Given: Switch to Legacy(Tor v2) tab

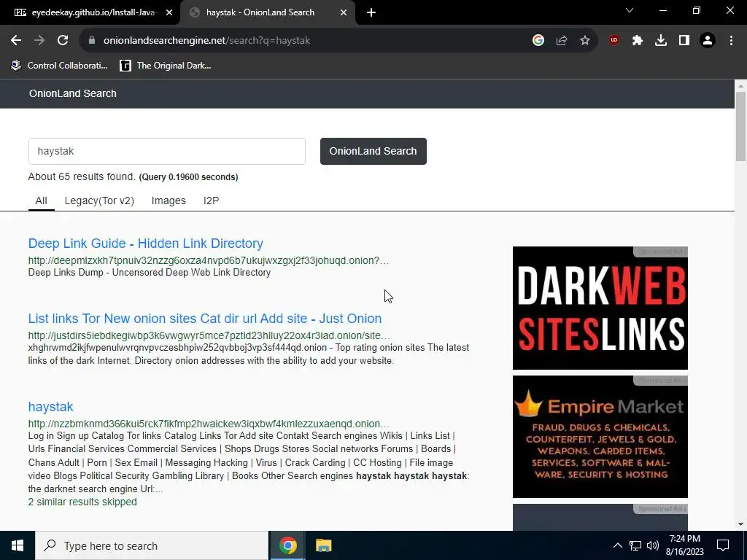Looking at the screenshot, I should pyautogui.click(x=99, y=201).
